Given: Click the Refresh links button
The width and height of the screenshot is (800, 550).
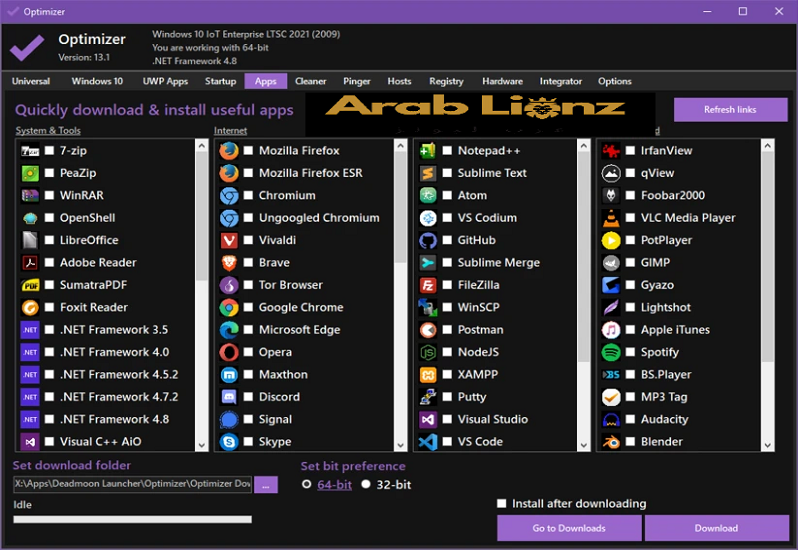Looking at the screenshot, I should [730, 110].
